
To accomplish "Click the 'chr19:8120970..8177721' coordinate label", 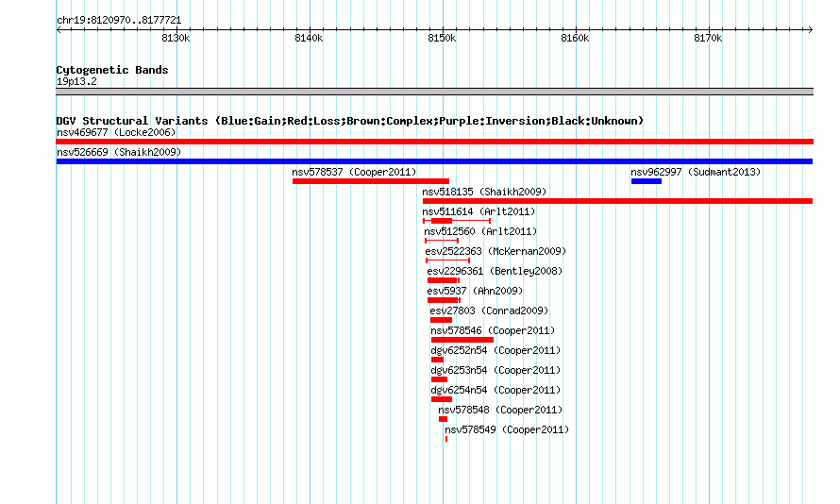I will [119, 21].
